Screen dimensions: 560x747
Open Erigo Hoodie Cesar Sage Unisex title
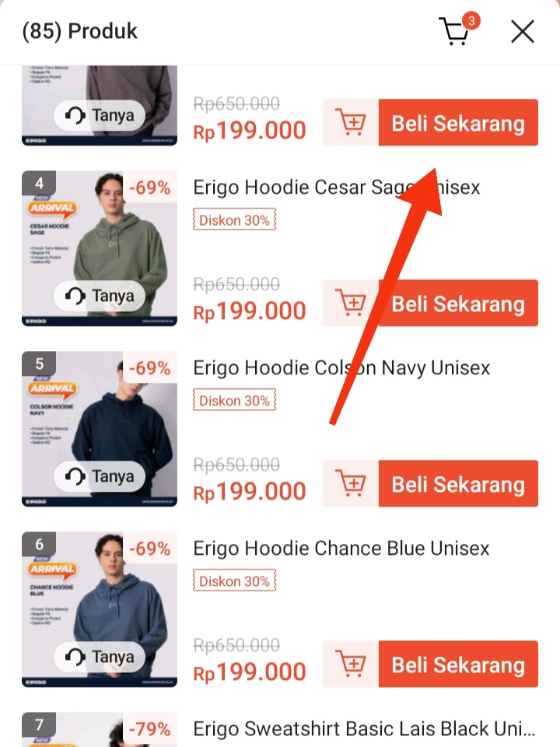coord(336,188)
